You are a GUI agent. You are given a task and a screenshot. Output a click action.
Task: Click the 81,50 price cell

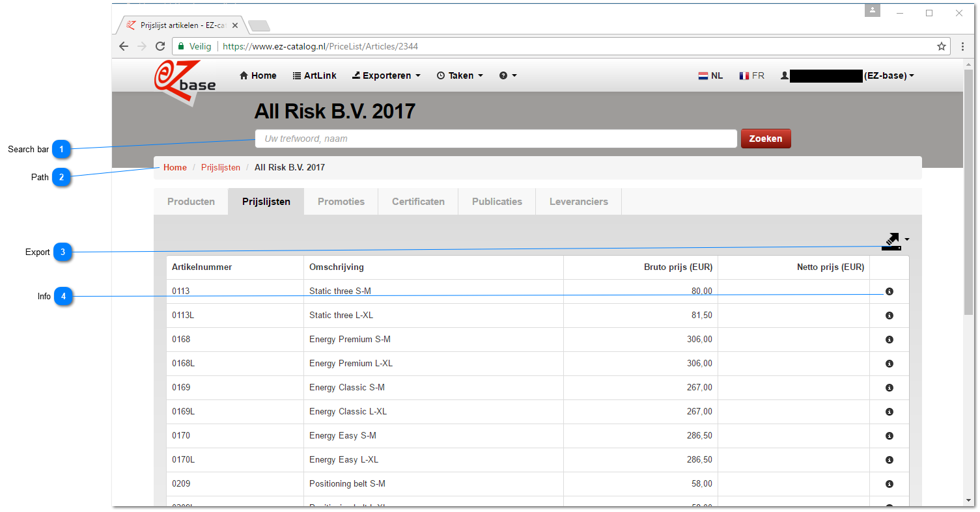click(x=641, y=316)
